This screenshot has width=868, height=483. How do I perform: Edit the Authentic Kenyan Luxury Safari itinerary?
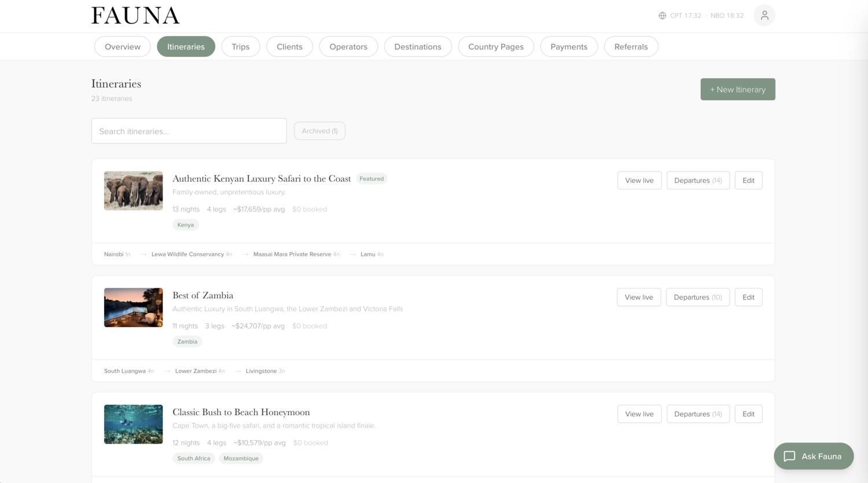tap(749, 180)
